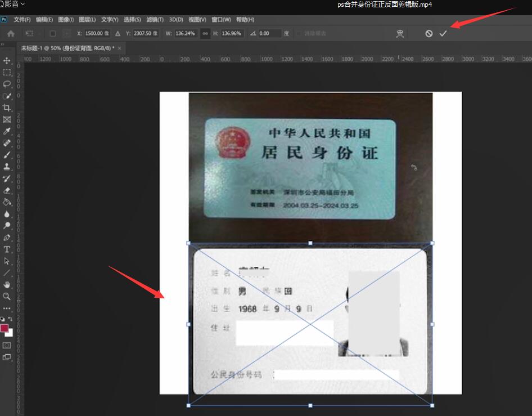Screen dimensions: 532x416
Task: Switch to warp mode icon
Action: pyautogui.click(x=400, y=34)
